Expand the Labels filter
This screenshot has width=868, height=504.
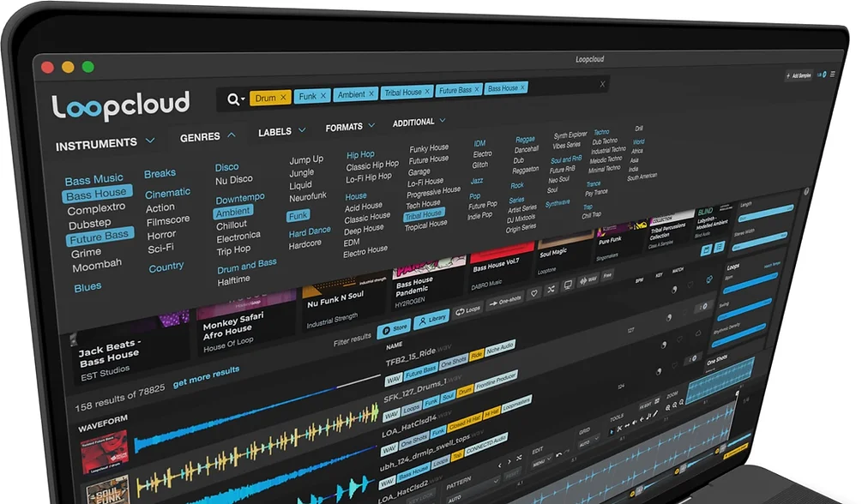pyautogui.click(x=282, y=132)
